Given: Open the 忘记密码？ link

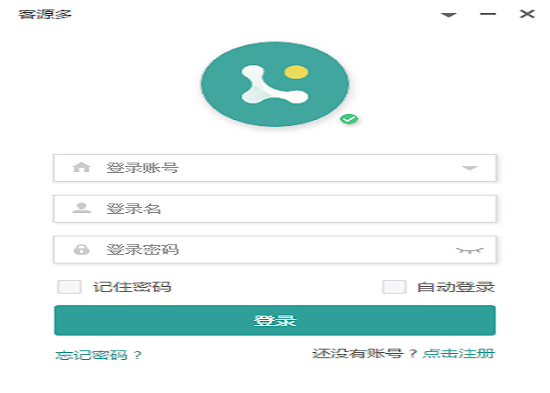Looking at the screenshot, I should pyautogui.click(x=98, y=355).
